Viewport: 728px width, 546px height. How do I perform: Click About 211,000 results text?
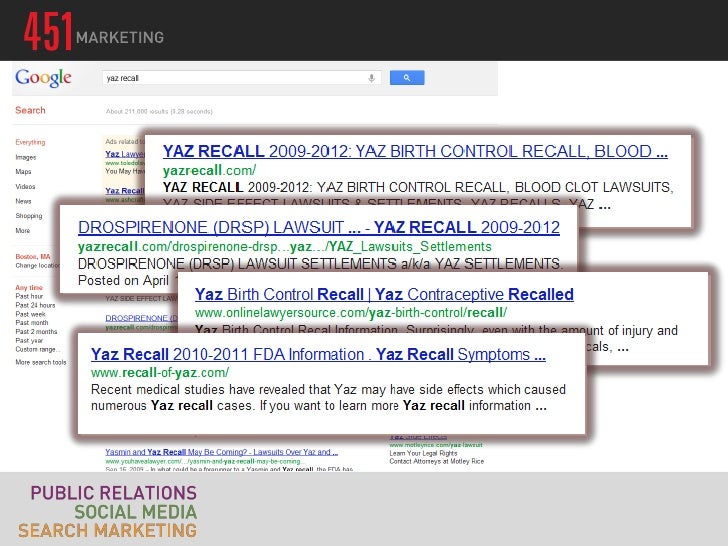(x=159, y=111)
